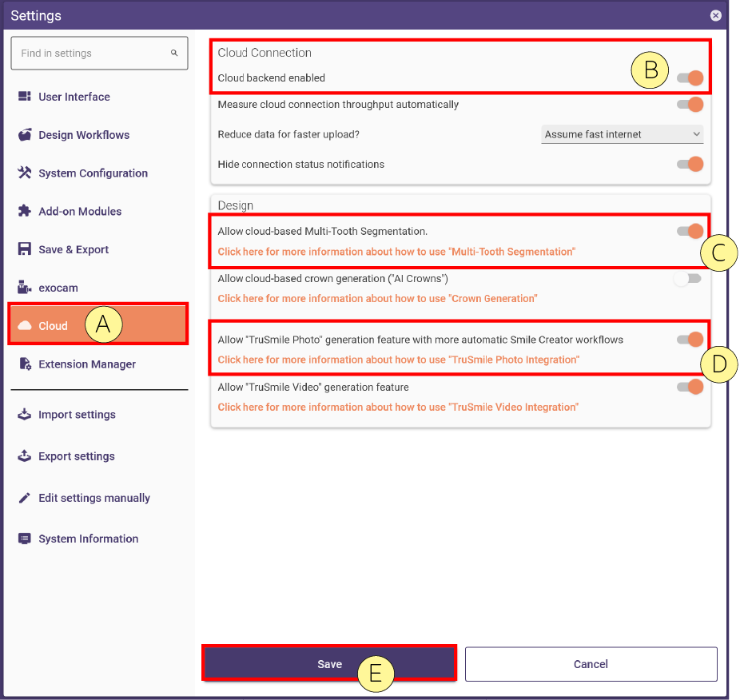Open the Assume fast internet dropdown
The width and height of the screenshot is (740, 700).
click(622, 134)
